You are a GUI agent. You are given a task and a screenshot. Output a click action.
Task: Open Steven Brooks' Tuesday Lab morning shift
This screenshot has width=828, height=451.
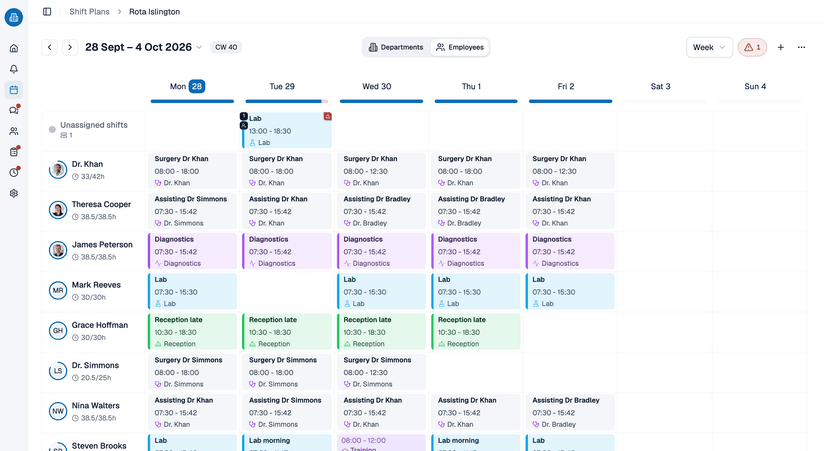coord(287,443)
